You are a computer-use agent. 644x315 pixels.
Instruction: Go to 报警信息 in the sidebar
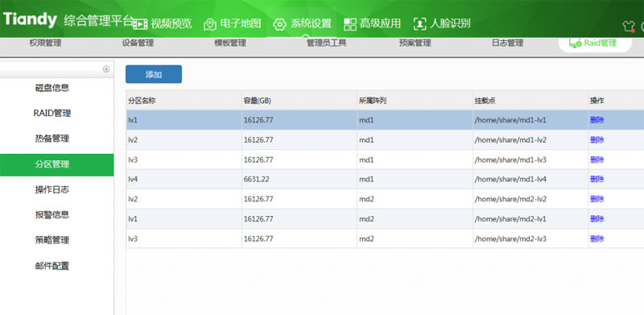coord(52,214)
